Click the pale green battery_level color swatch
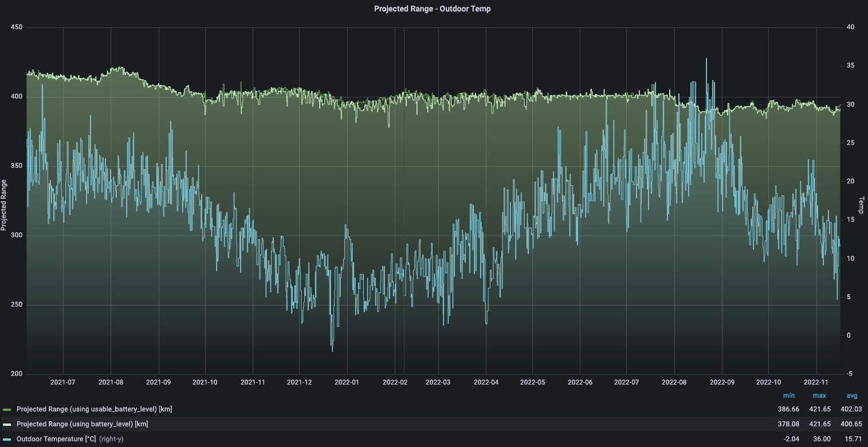Viewport: 868px width, 447px height. 7,425
